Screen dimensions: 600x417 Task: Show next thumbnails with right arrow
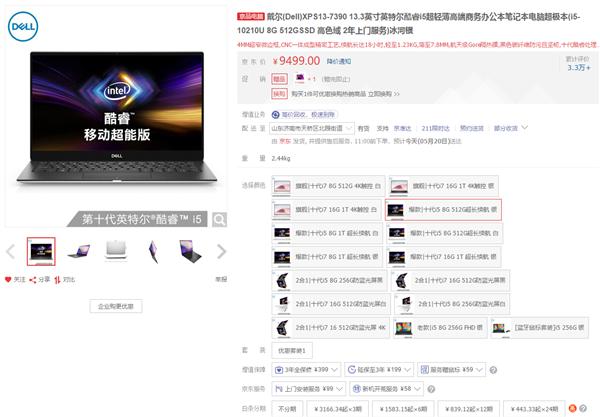(x=222, y=251)
